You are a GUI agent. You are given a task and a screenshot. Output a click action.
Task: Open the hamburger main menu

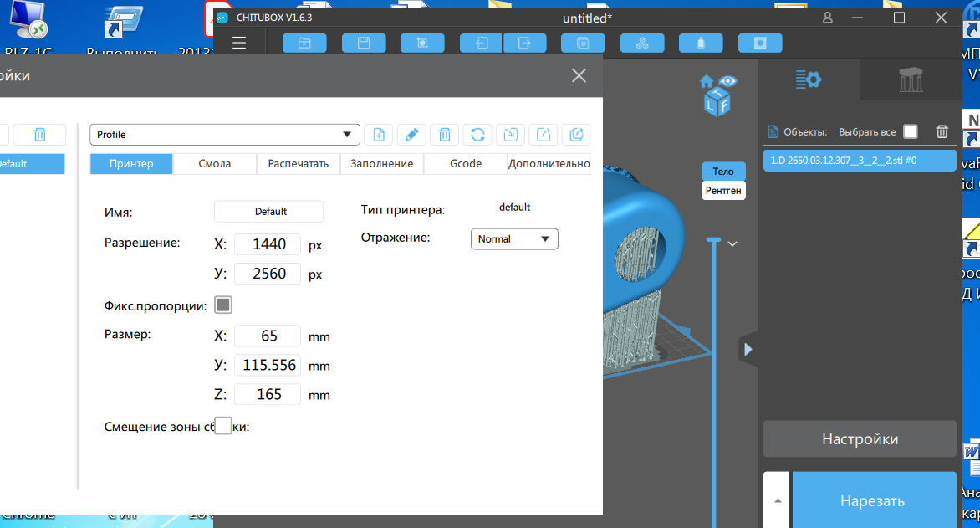[x=239, y=44]
